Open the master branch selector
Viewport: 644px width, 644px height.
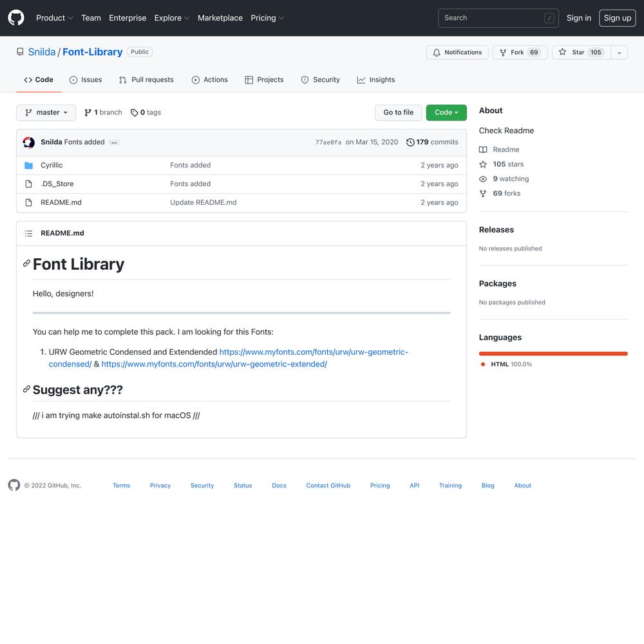(46, 113)
